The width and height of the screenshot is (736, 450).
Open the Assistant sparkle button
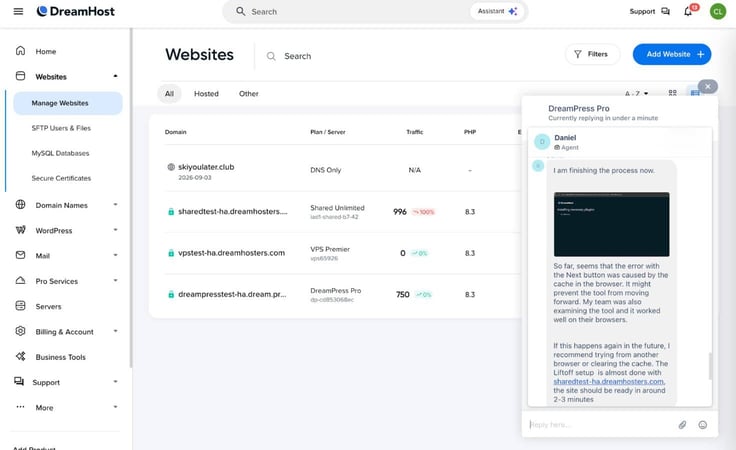[497, 11]
